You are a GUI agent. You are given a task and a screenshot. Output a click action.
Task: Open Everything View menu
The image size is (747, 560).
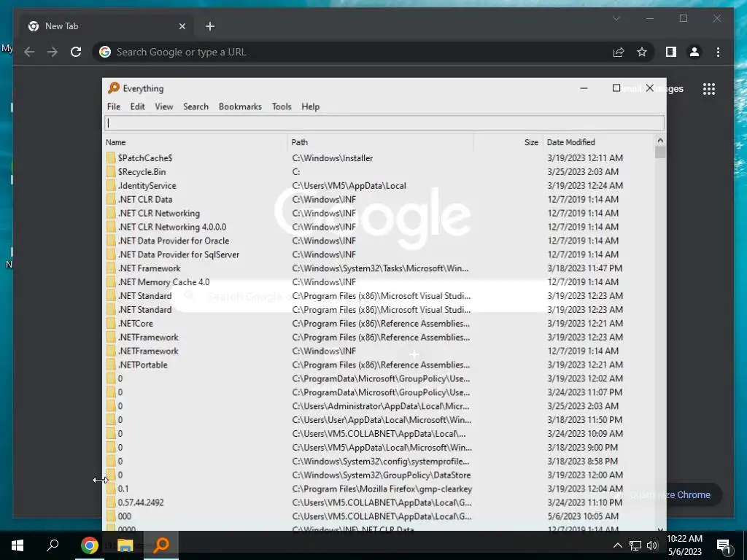coord(164,106)
